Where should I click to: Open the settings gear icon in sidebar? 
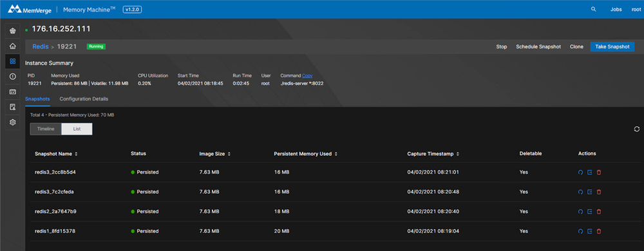click(x=13, y=122)
